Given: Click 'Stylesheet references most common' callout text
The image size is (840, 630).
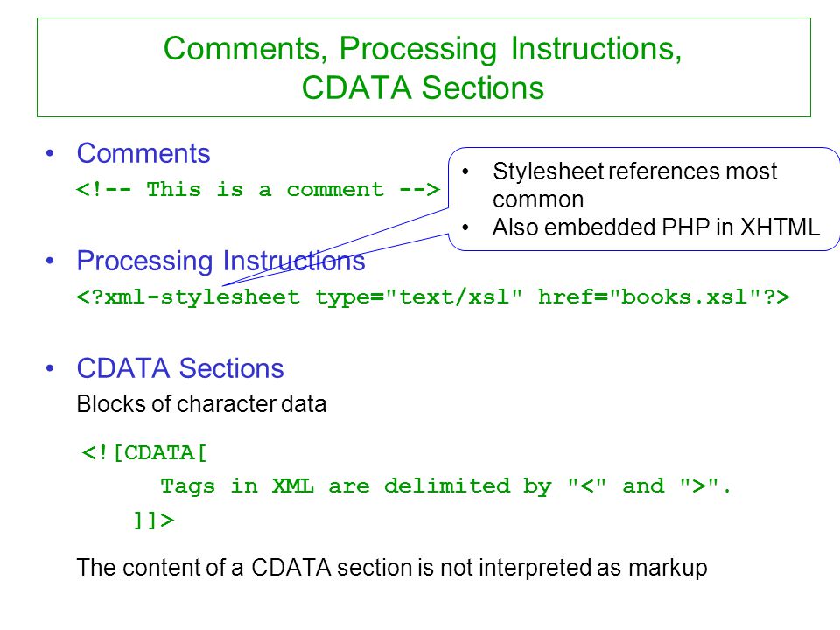Looking at the screenshot, I should coord(635,185).
